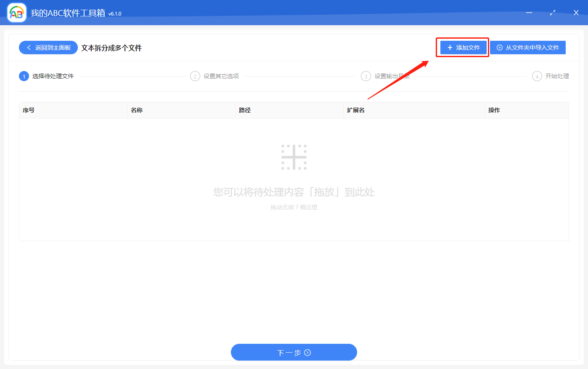Click the ABC toolbox logo icon

coord(16,12)
